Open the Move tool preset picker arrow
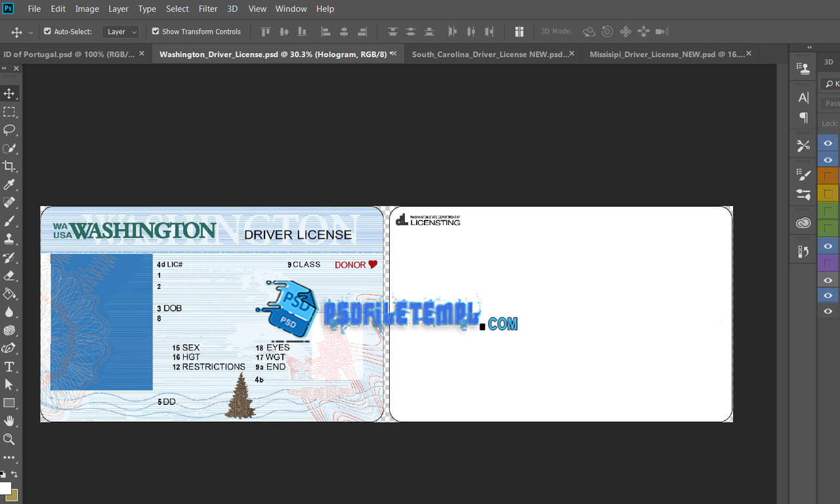840x504 pixels. click(31, 31)
